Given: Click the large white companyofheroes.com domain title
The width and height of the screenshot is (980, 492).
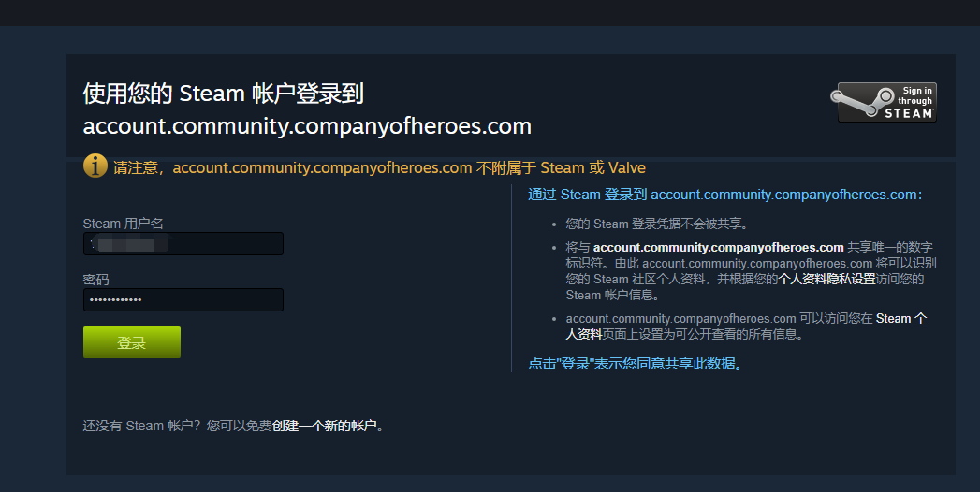Looking at the screenshot, I should [x=307, y=126].
